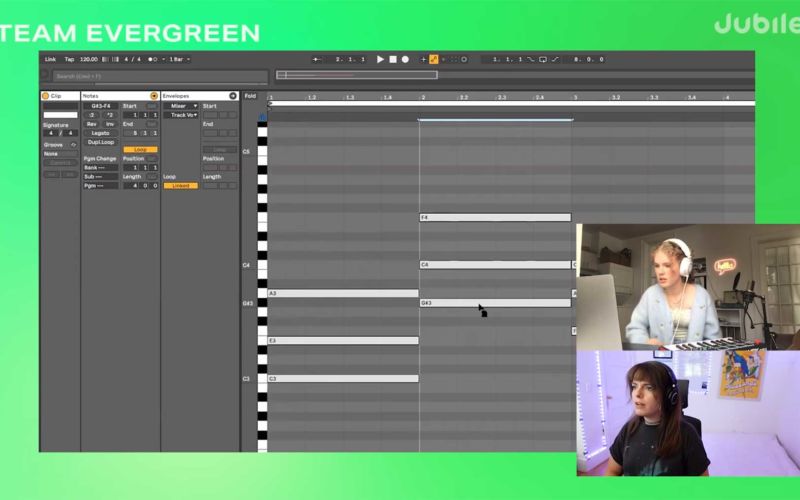Viewport: 800px width, 500px height.
Task: Toggle the orange Loop switch
Action: click(x=140, y=150)
